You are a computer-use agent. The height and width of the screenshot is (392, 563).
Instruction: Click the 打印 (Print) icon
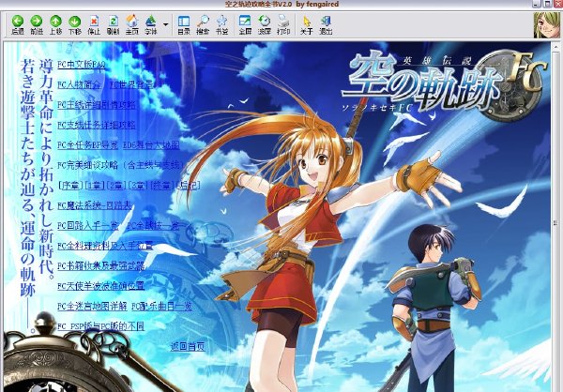point(283,24)
